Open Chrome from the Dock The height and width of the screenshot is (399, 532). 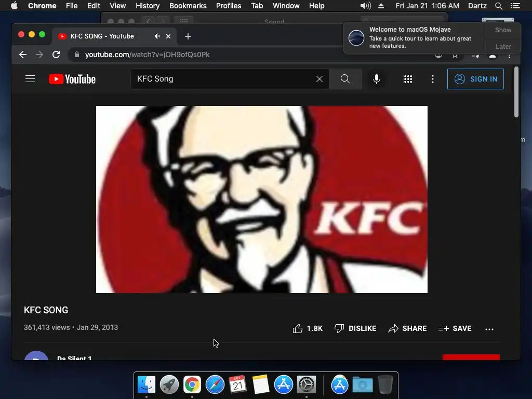tap(192, 384)
